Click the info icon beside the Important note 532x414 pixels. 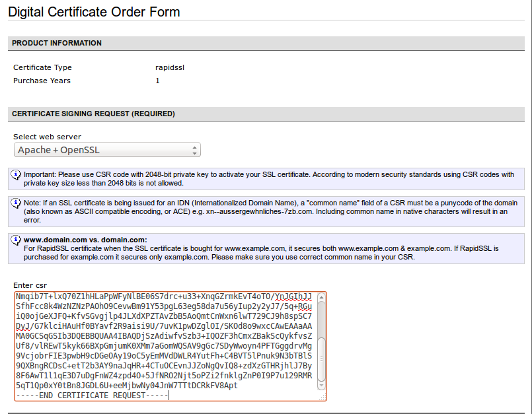16,174
